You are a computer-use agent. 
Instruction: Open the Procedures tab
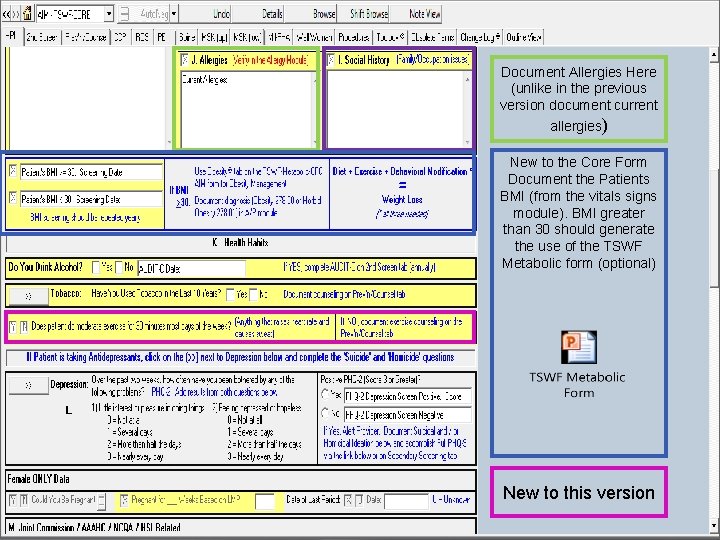coord(354,37)
